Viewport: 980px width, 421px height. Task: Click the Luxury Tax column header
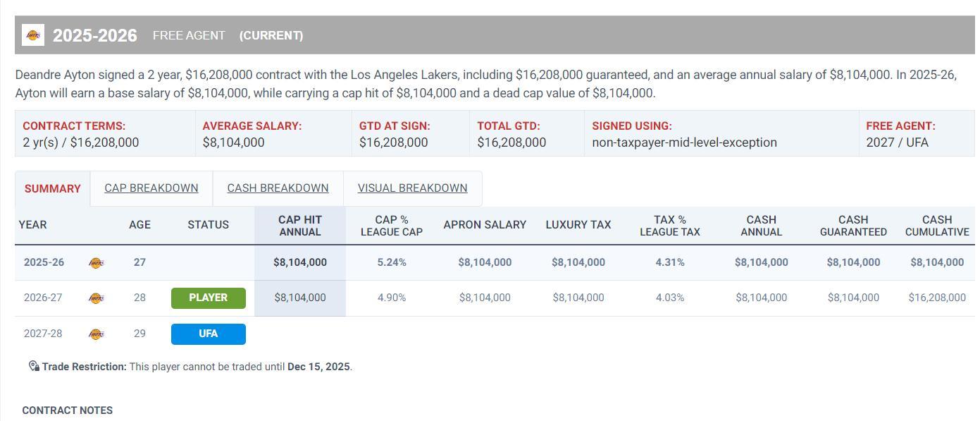tap(578, 225)
